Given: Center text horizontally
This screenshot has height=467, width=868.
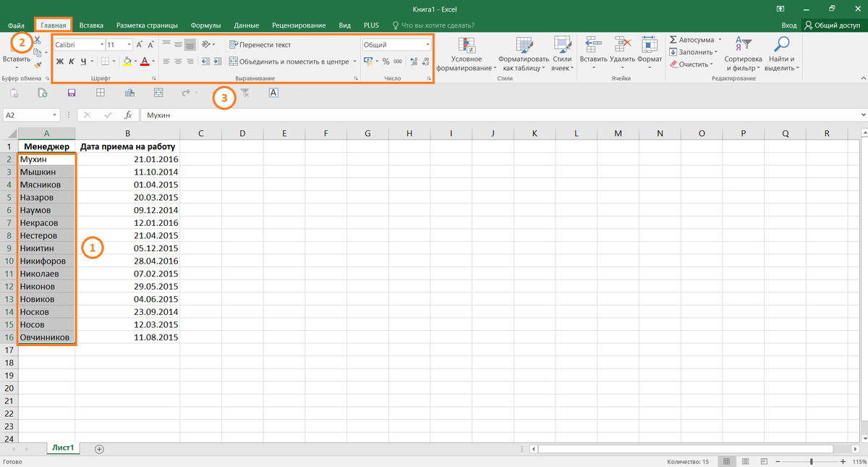Looking at the screenshot, I should click(178, 62).
